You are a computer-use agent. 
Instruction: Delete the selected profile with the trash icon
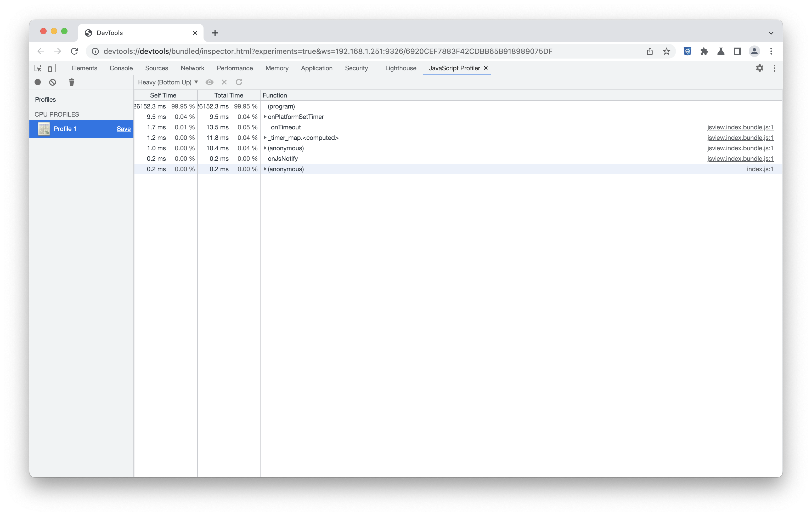click(x=71, y=82)
